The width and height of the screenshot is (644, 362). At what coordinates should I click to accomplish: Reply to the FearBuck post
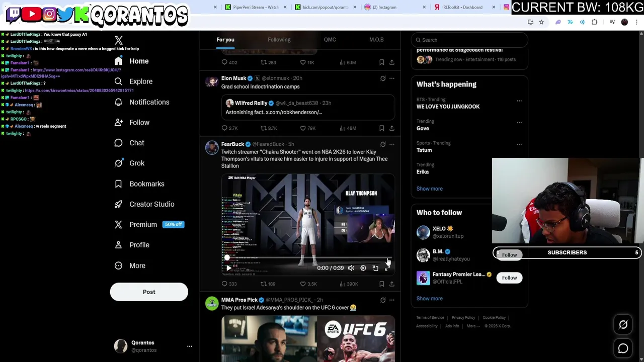tap(229, 284)
